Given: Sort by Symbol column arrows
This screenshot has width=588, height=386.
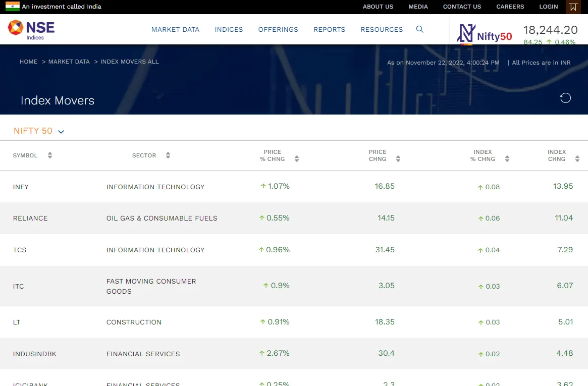Looking at the screenshot, I should [x=50, y=155].
